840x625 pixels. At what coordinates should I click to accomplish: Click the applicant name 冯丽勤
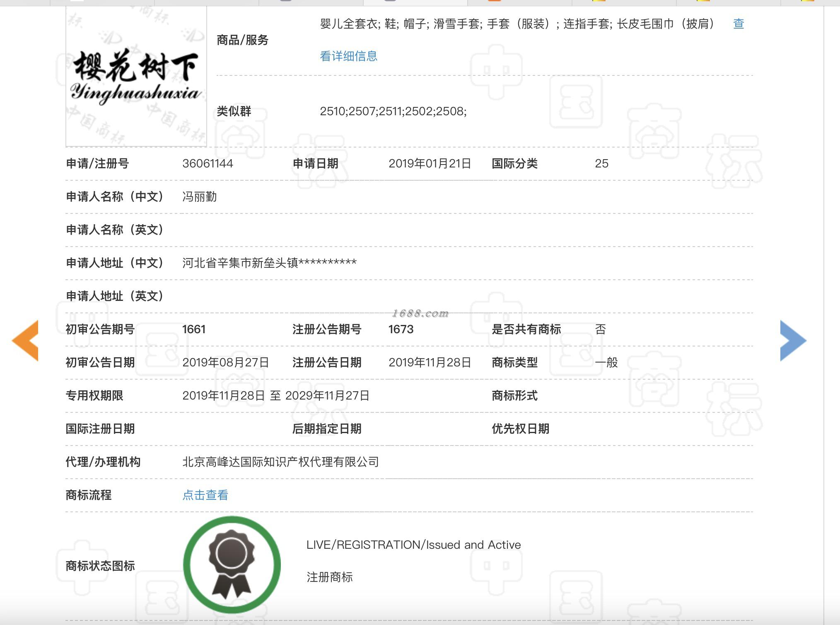coord(199,196)
